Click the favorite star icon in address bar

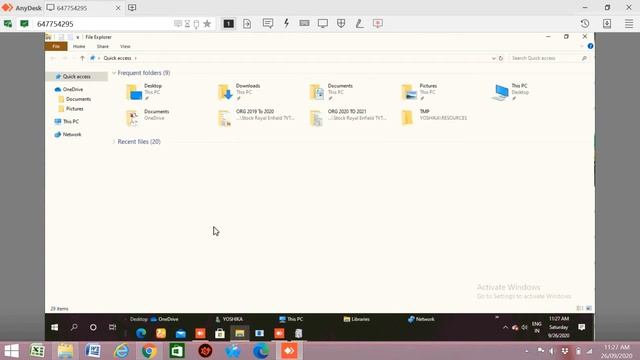pyautogui.click(x=207, y=24)
